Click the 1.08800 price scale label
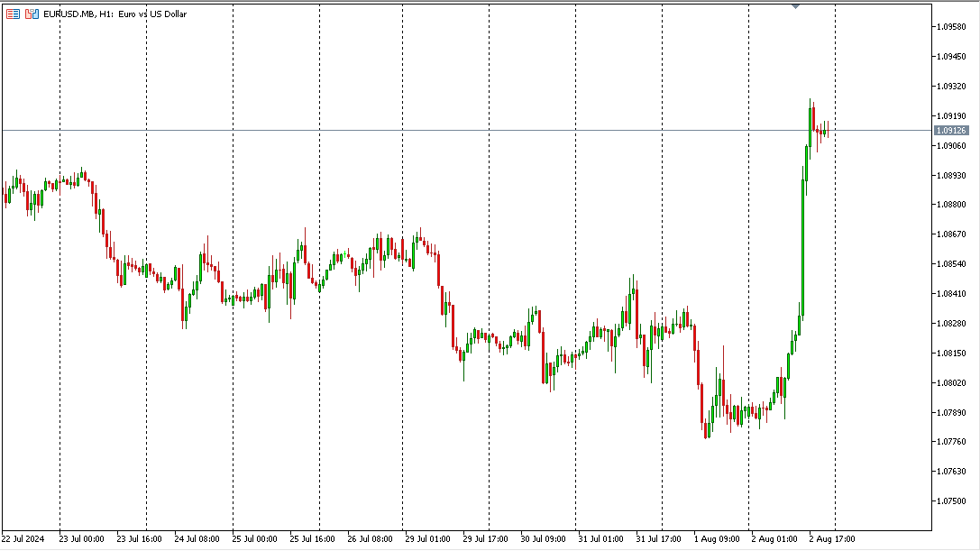 click(950, 205)
